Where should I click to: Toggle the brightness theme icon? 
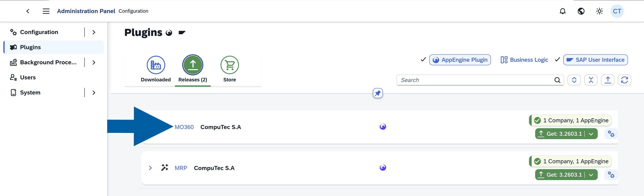point(599,11)
